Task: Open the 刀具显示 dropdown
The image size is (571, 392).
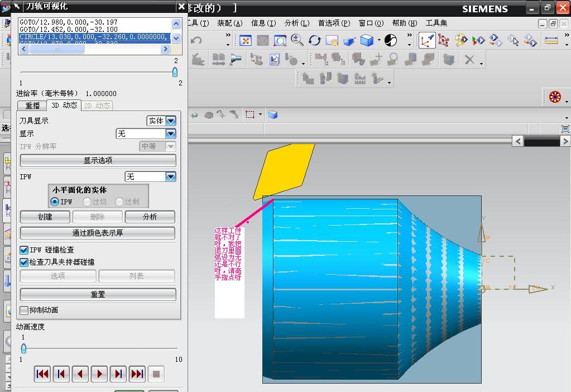Action: (170, 121)
